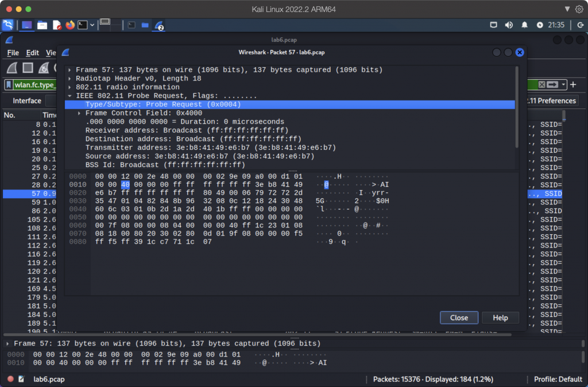Click the Close button in packet dialog
This screenshot has height=387, width=588.
(x=459, y=318)
